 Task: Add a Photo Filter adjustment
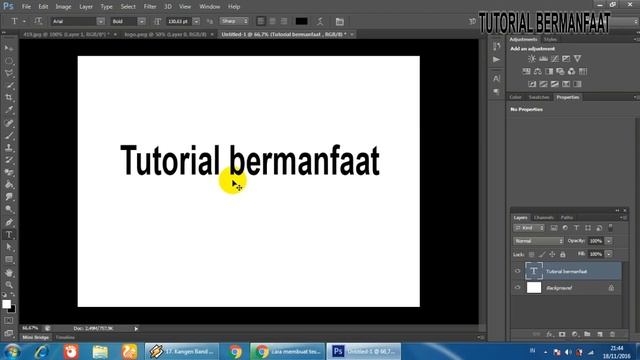pos(560,71)
